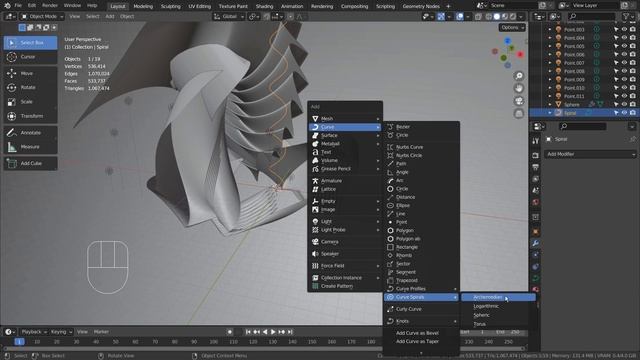Click current frame marker on timeline
The width and height of the screenshot is (640, 360).
pos(19,342)
